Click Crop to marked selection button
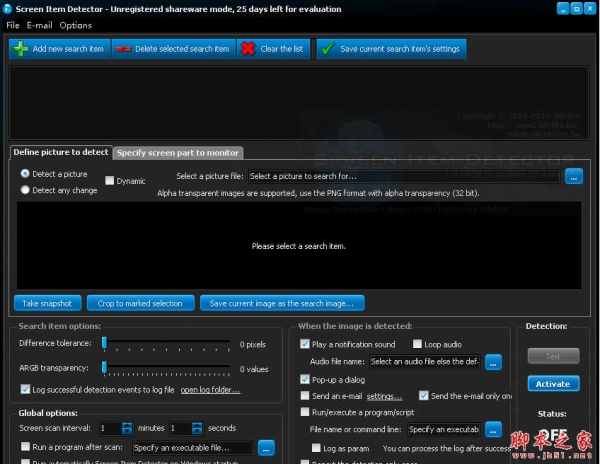600x464 pixels. [140, 303]
